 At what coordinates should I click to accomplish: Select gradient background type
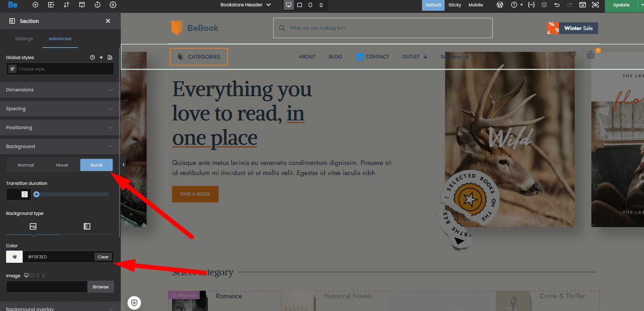(87, 226)
